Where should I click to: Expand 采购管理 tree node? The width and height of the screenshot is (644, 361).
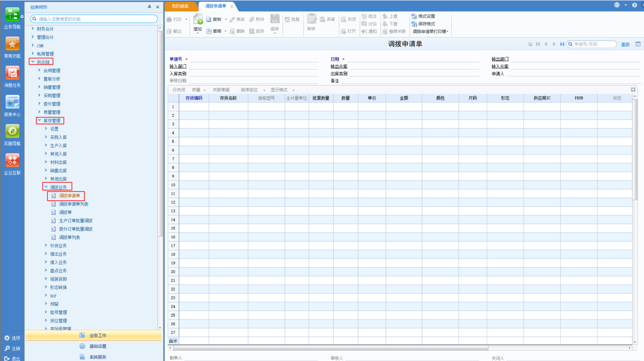[39, 95]
